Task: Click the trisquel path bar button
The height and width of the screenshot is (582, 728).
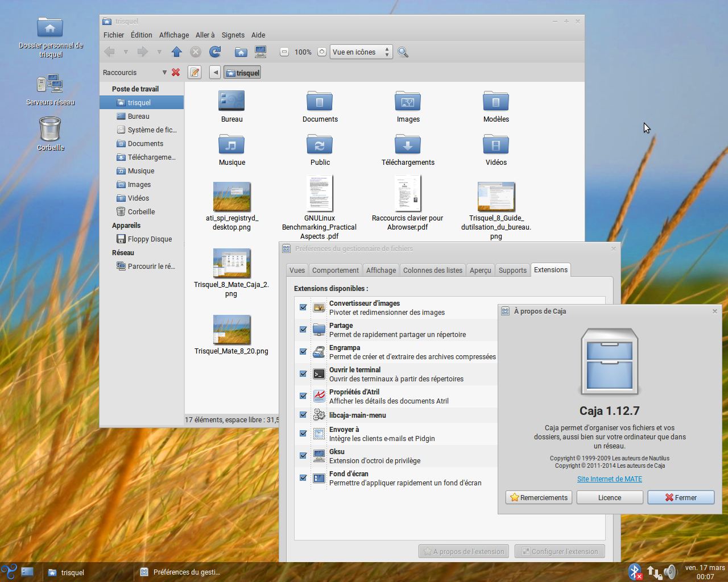Action: [x=242, y=73]
